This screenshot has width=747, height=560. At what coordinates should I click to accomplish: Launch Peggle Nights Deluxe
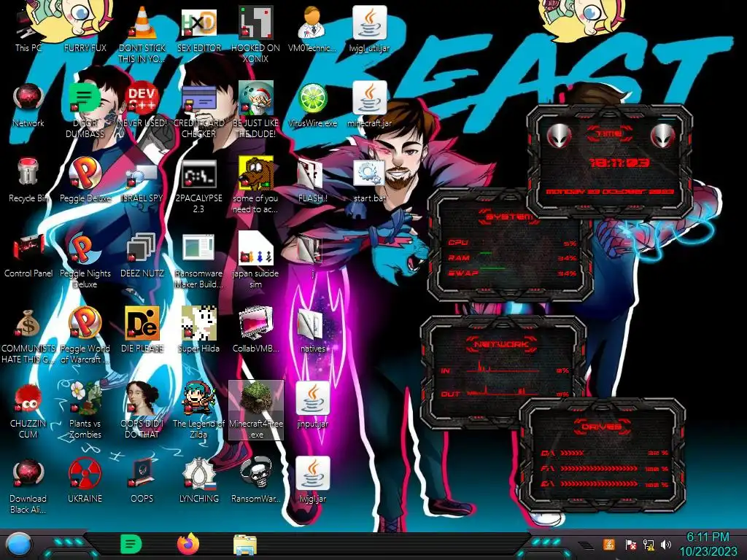pyautogui.click(x=85, y=260)
